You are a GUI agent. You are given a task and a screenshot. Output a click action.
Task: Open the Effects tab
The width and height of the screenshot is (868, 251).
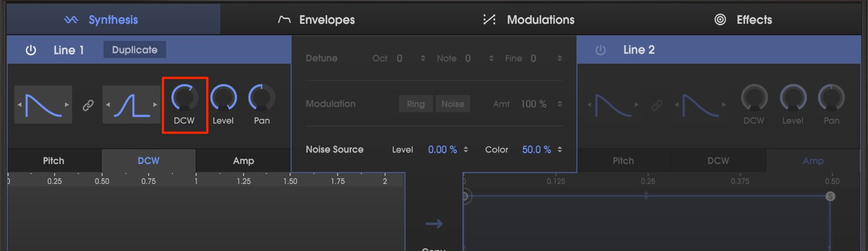(743, 20)
